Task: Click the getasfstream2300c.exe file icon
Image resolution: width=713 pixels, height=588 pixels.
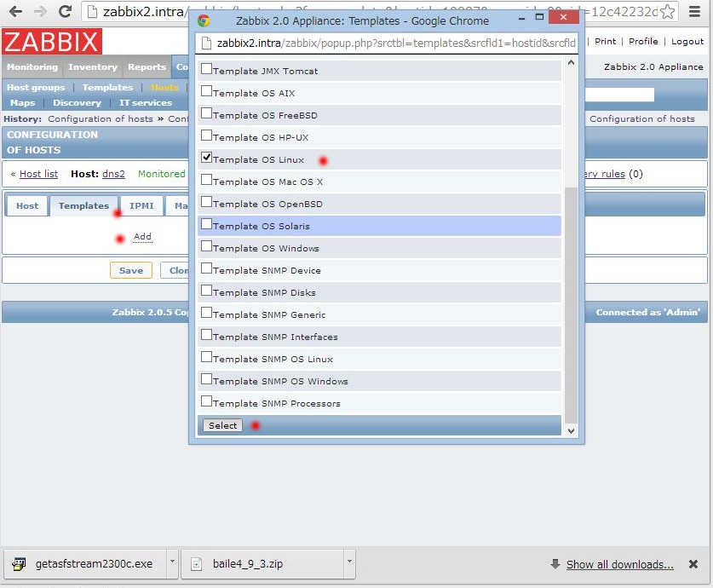Action: click(19, 564)
